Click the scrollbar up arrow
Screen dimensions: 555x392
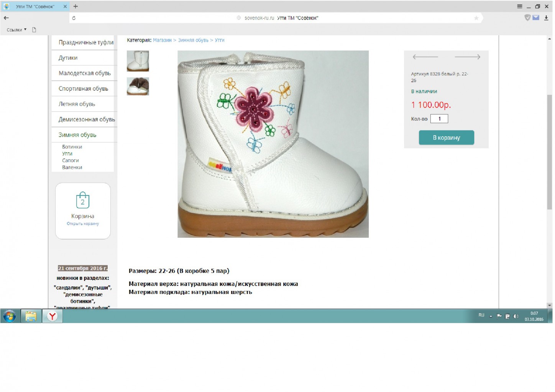coord(550,38)
